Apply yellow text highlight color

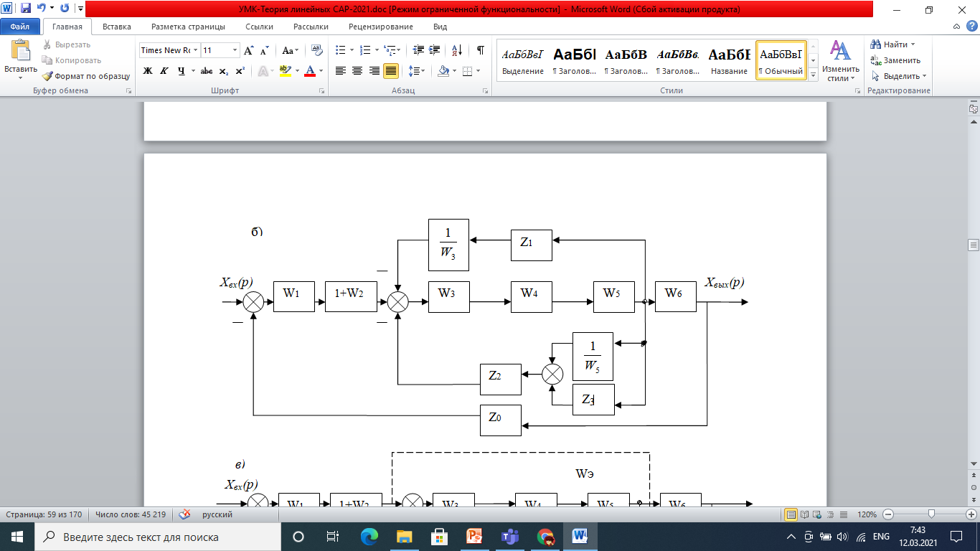click(285, 71)
